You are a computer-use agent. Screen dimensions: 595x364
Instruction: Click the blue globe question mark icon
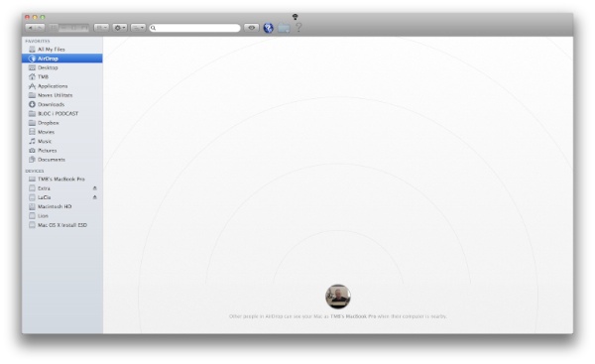pos(269,28)
